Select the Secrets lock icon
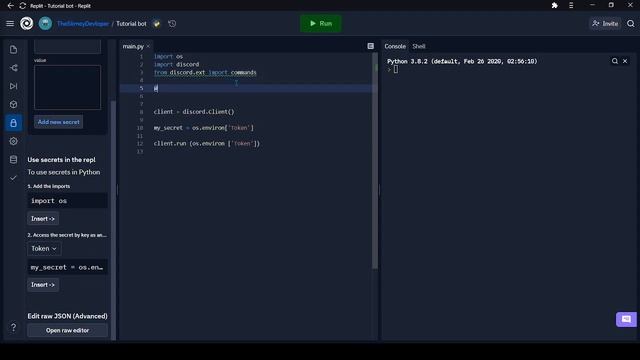640x360 pixels. tap(13, 123)
